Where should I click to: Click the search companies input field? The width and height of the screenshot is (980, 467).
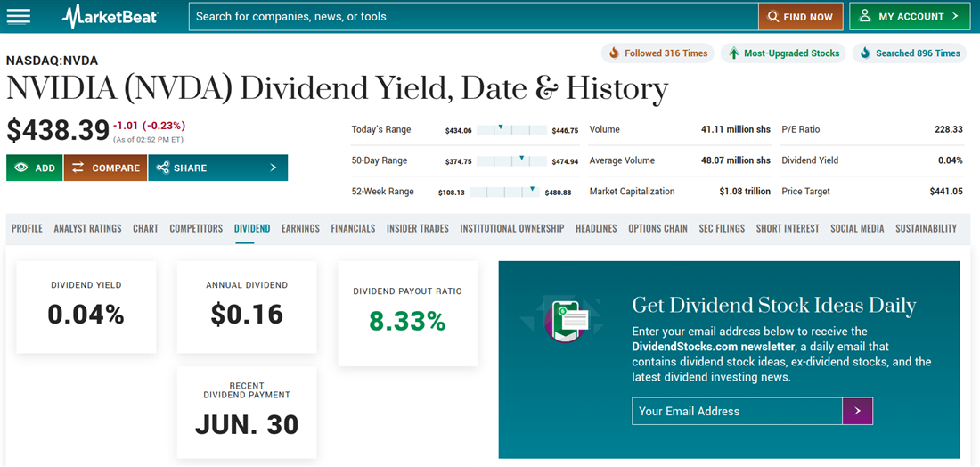pyautogui.click(x=474, y=17)
